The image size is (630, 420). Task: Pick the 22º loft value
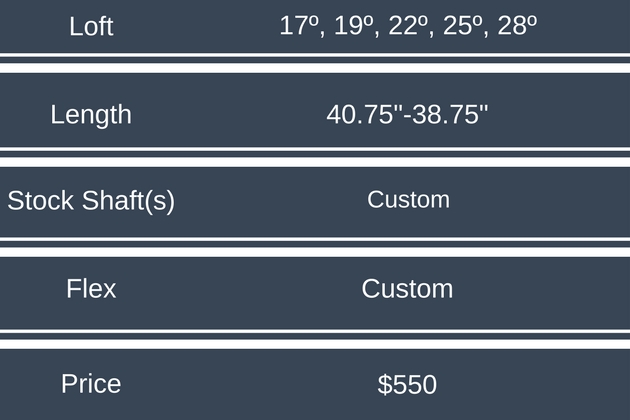408,26
